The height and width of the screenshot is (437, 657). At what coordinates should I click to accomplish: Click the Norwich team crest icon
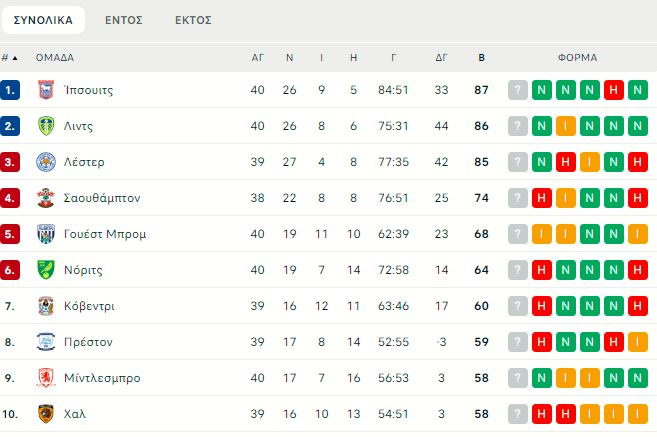pyautogui.click(x=45, y=270)
